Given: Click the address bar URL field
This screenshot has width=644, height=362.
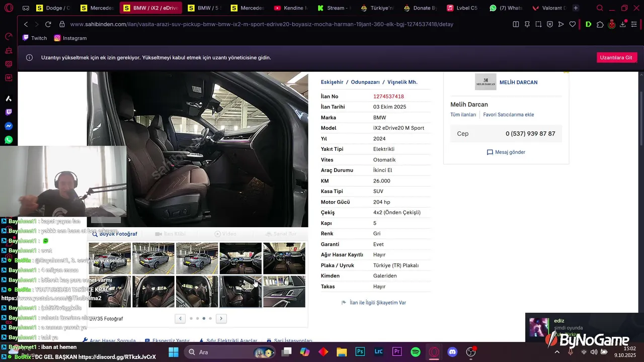Looking at the screenshot, I should click(262, 24).
